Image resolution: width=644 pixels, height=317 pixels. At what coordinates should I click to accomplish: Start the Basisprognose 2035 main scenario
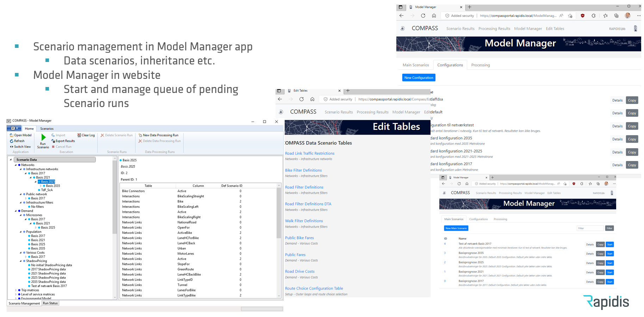click(x=609, y=254)
